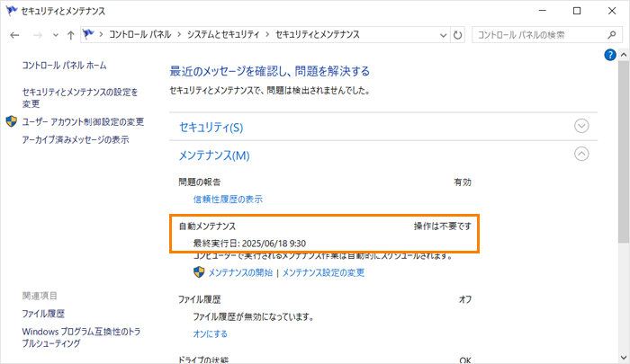Open アーカイブ済みメッセージの表示
This screenshot has height=364, width=630.
coord(76,139)
